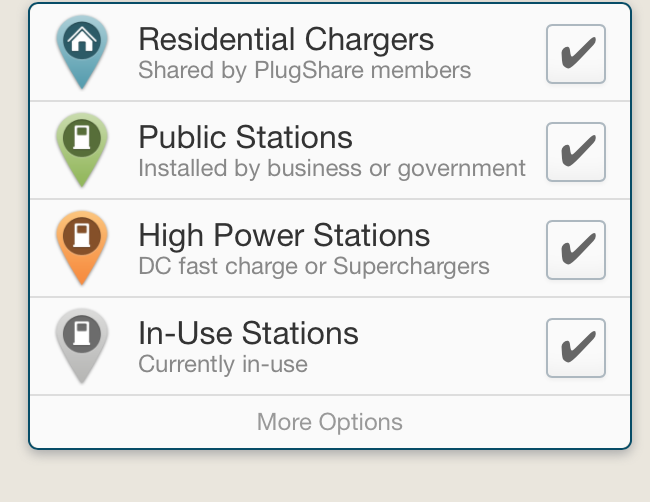Select the Residential Chargers title text
Screen dimensions: 650x502
coord(286,39)
